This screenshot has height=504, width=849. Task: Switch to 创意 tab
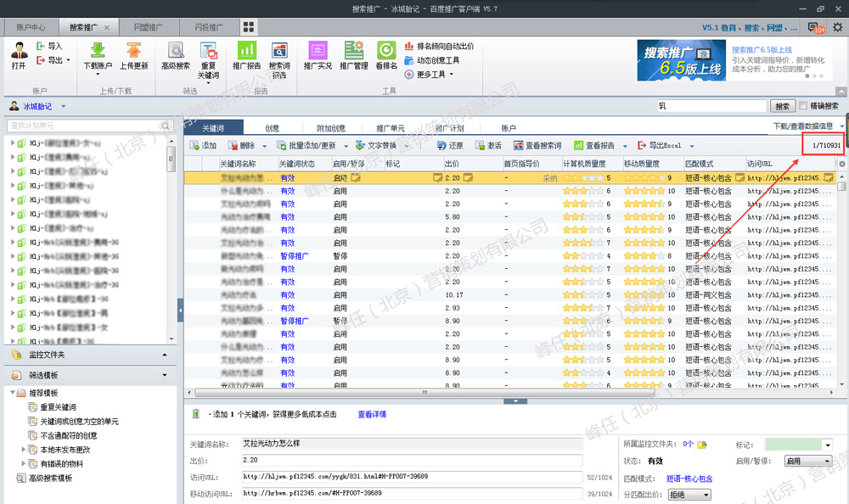click(273, 128)
